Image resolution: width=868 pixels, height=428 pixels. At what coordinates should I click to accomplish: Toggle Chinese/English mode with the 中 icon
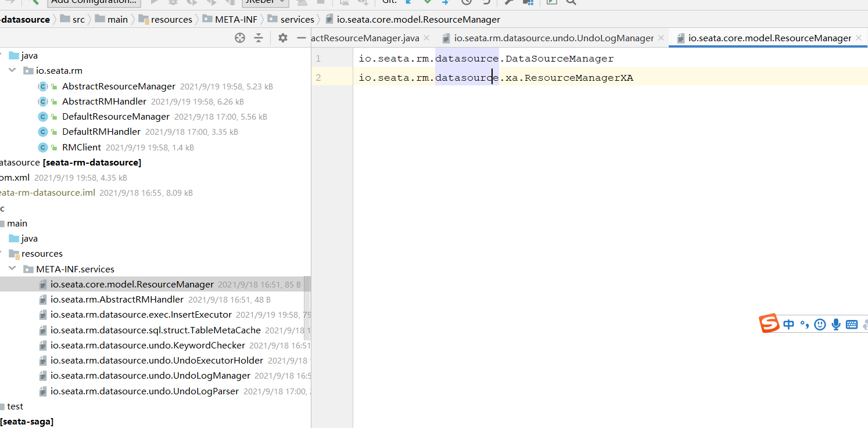coord(788,325)
